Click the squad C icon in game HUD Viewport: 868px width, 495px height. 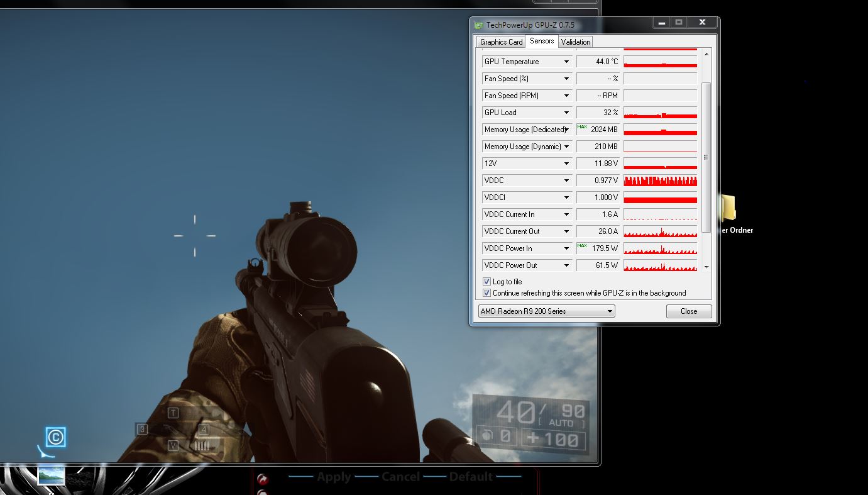(x=55, y=437)
